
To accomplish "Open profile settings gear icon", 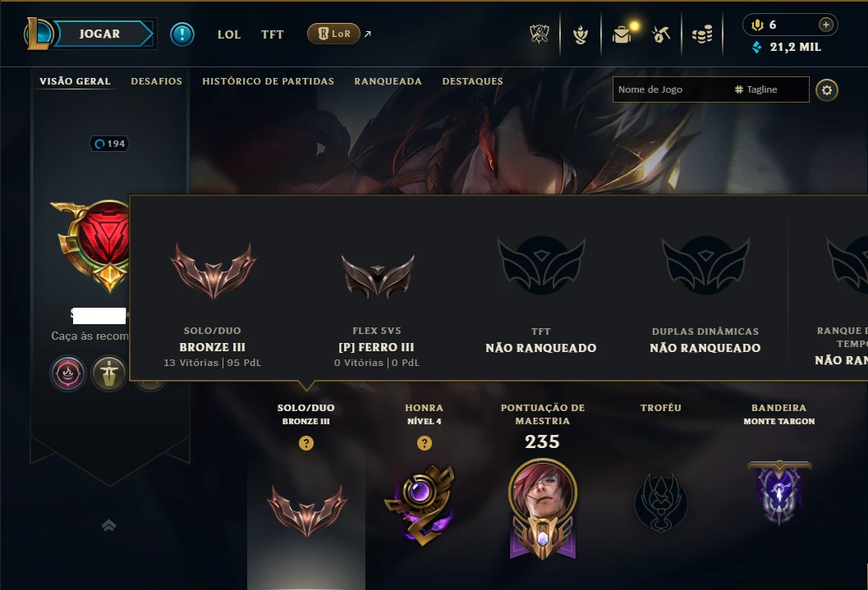I will 826,90.
